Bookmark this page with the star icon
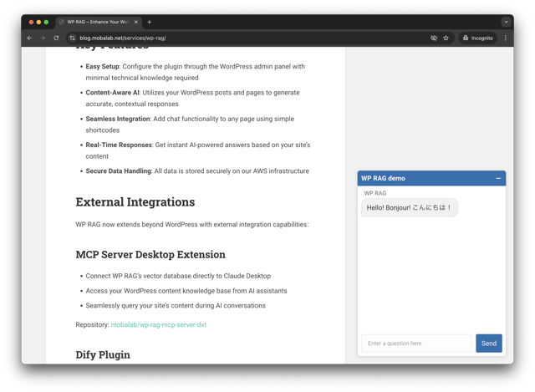The image size is (535, 392). tap(446, 38)
